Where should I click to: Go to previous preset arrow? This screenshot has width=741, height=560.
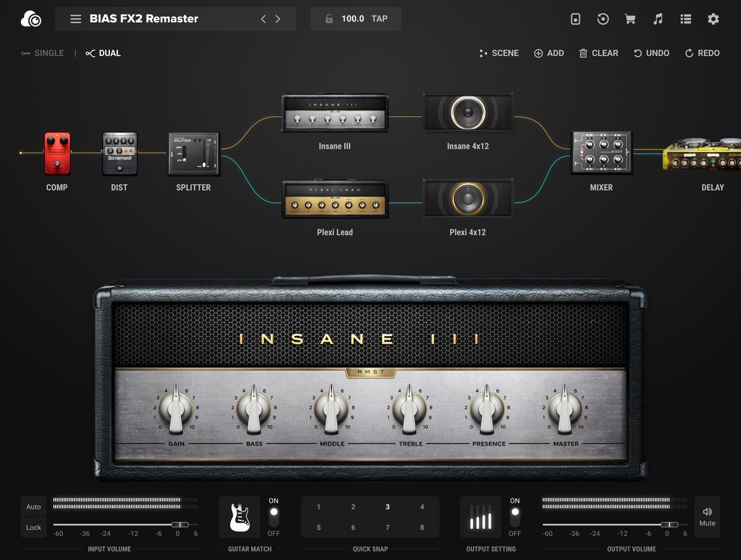[x=263, y=19]
